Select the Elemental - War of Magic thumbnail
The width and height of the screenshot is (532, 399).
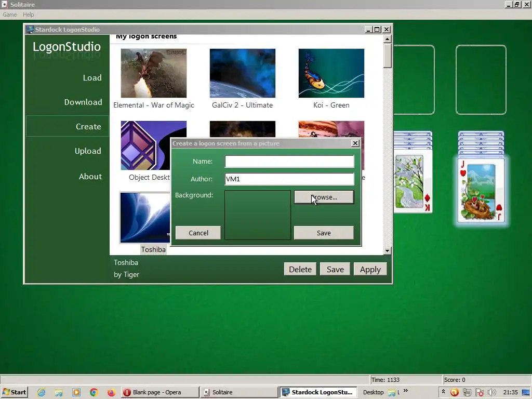[154, 73]
